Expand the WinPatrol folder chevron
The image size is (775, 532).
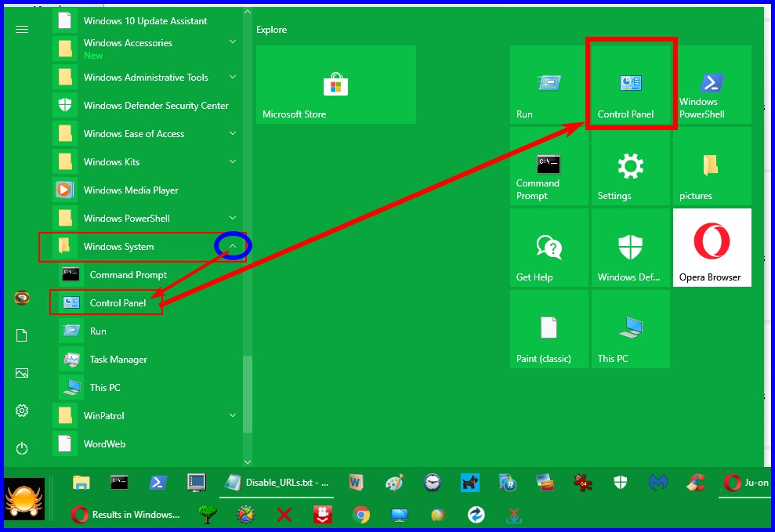click(232, 415)
